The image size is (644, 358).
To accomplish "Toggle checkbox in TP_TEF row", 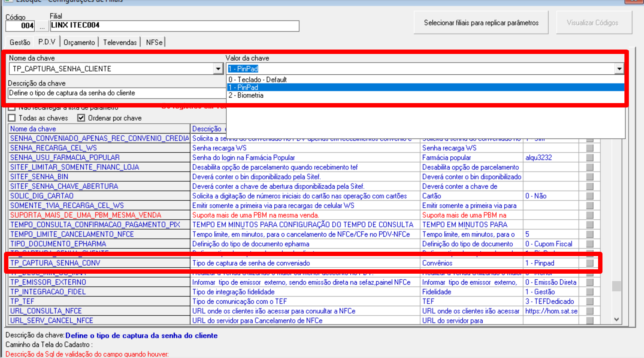I will point(590,301).
